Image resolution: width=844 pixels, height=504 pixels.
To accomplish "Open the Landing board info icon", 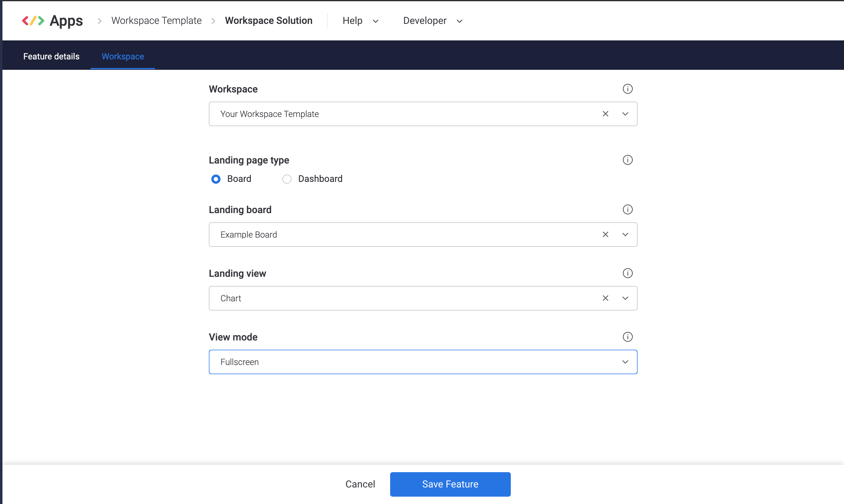I will pos(627,209).
